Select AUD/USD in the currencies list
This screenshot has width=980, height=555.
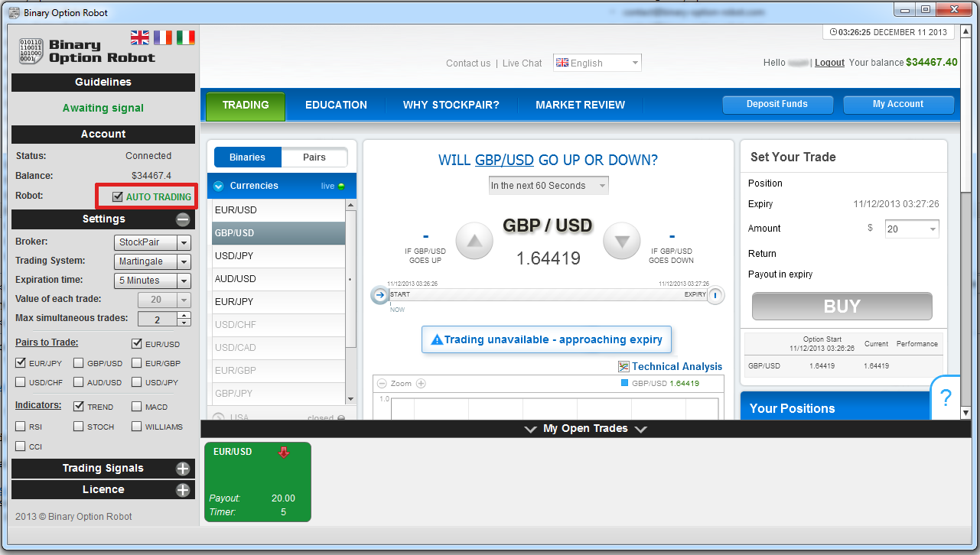coord(278,279)
